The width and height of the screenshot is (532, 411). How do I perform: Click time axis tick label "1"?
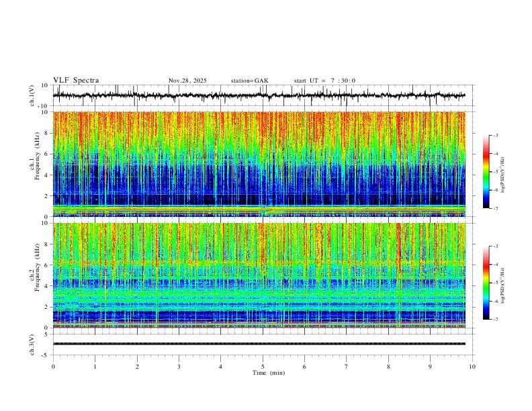click(x=95, y=367)
